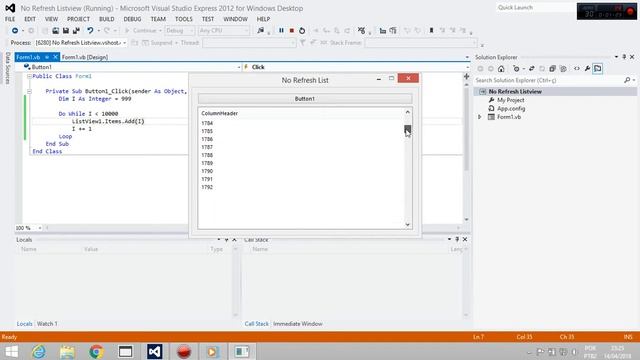640x360 pixels.
Task: Open Properties wrench in Solution Explorer
Action: pos(587,69)
